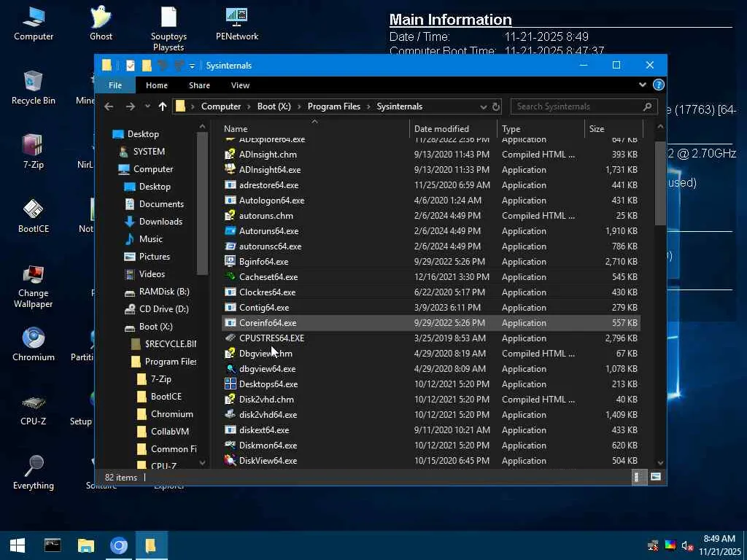Launch 7-Zip from the desktop
747x560 pixels.
coord(34,152)
